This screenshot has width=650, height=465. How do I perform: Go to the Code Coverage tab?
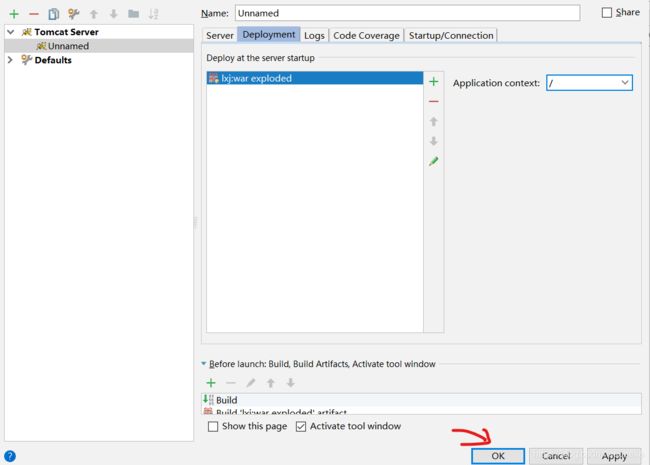click(x=366, y=36)
